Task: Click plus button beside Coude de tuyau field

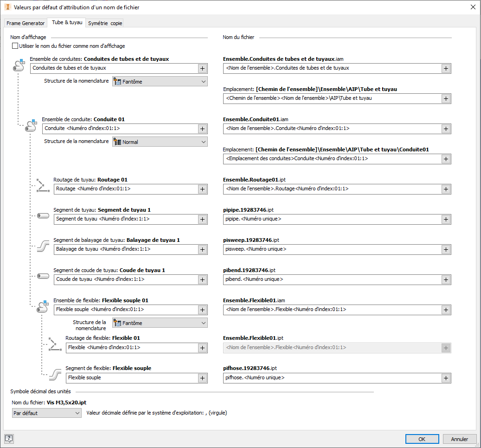Action: (x=202, y=279)
